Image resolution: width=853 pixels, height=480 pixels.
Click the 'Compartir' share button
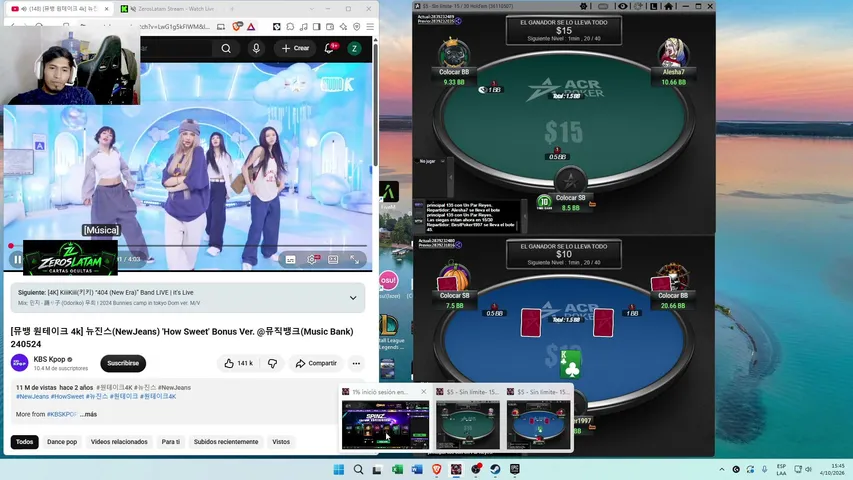click(316, 363)
